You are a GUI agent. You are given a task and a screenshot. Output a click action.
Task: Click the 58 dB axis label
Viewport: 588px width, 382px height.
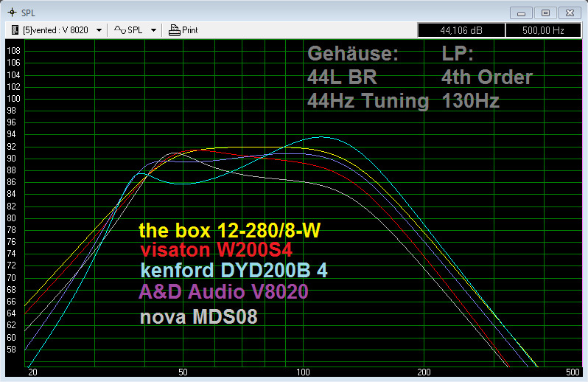[12, 350]
